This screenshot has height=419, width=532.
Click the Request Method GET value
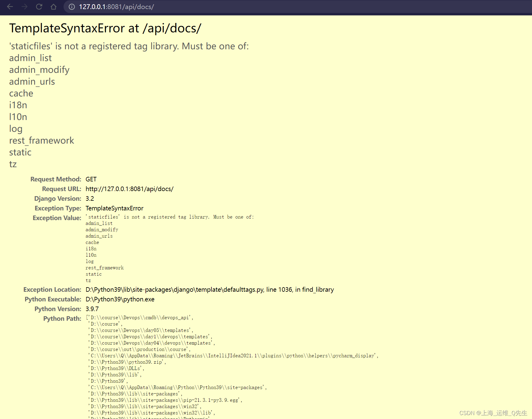91,179
